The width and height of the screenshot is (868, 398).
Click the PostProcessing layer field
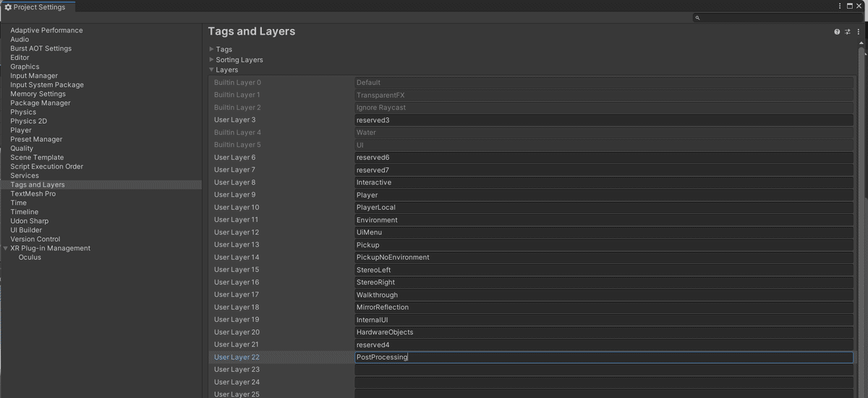point(604,357)
